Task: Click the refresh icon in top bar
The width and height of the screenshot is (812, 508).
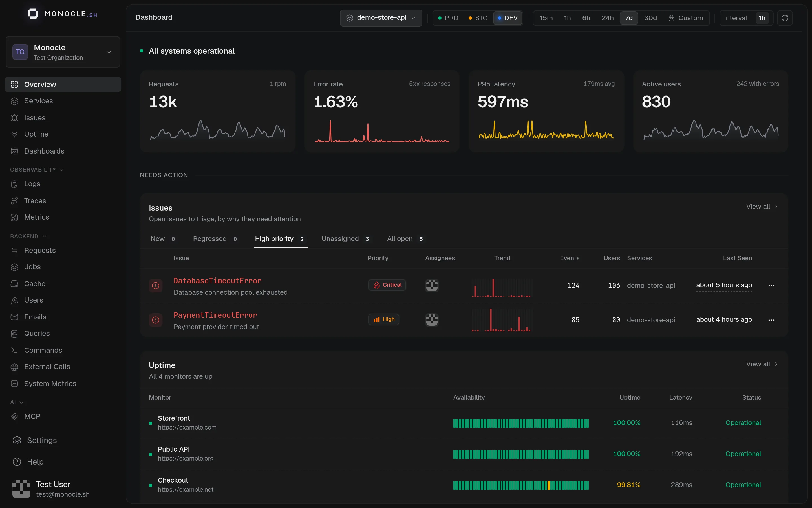Action: 784,18
